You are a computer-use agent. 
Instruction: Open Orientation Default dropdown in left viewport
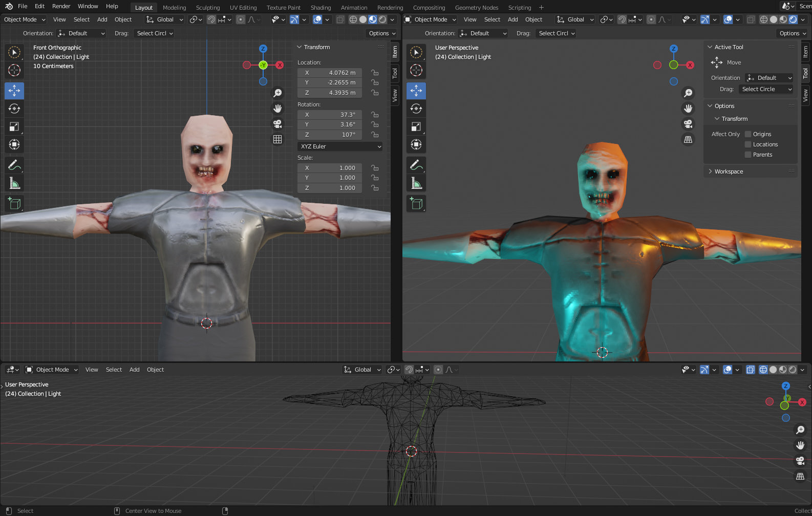coord(82,33)
